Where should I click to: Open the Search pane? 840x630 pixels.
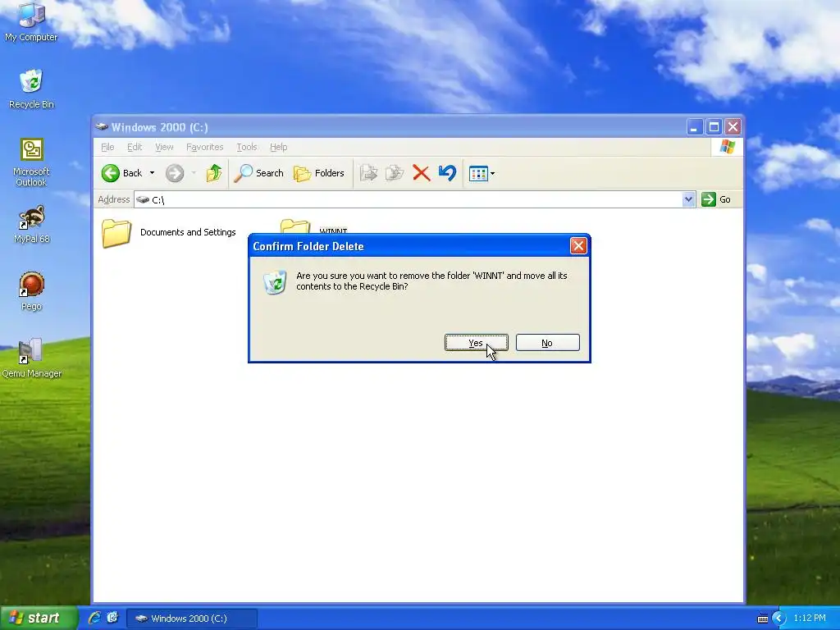point(258,173)
